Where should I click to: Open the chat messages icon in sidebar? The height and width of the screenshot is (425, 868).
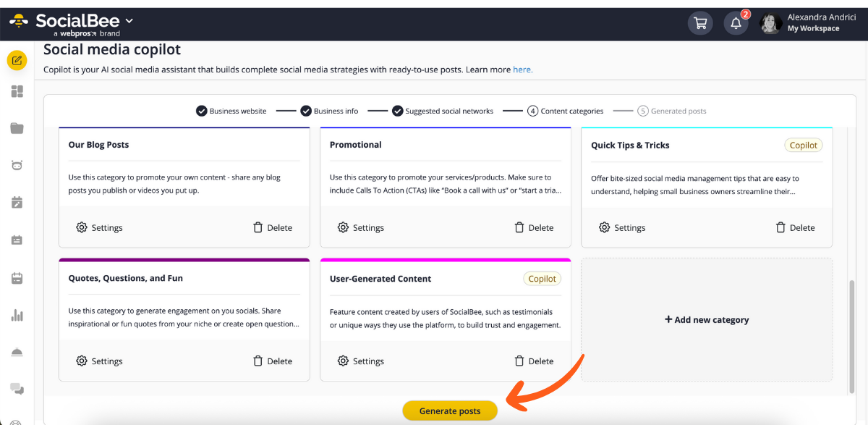(16, 389)
